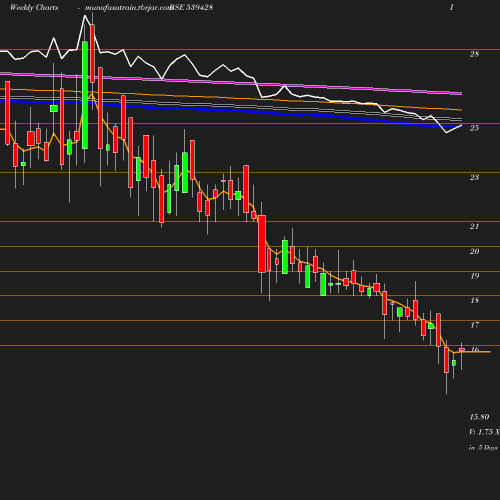500x500 pixels.
Task: Click the price axis label 28
Action: pos(474,54)
